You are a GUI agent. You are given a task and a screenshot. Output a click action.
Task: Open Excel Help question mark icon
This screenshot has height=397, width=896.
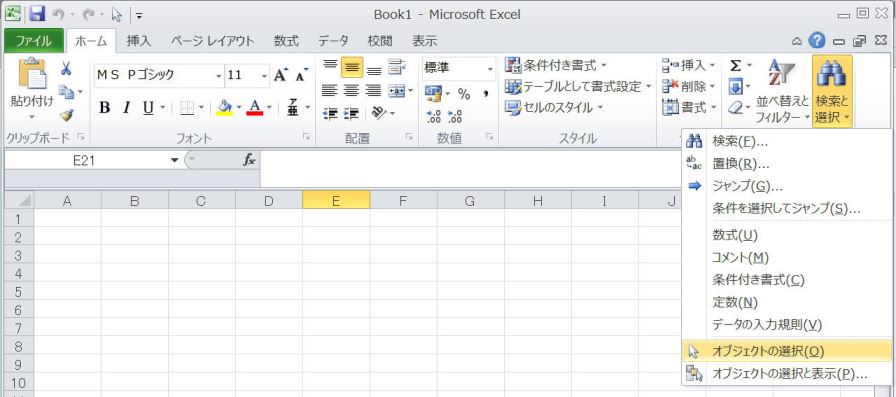[x=817, y=40]
